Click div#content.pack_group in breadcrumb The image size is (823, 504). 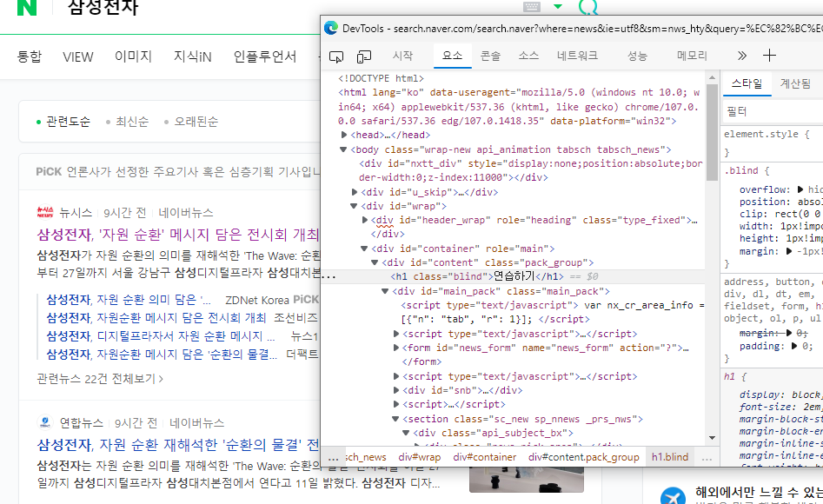point(584,457)
